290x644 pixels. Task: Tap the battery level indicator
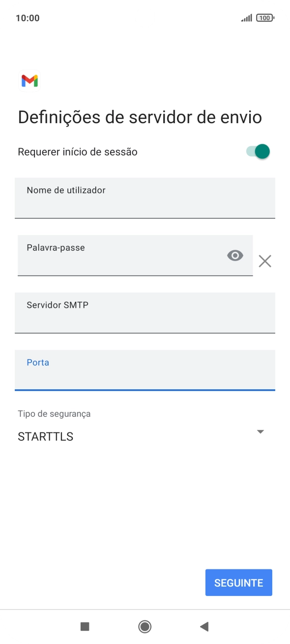264,17
